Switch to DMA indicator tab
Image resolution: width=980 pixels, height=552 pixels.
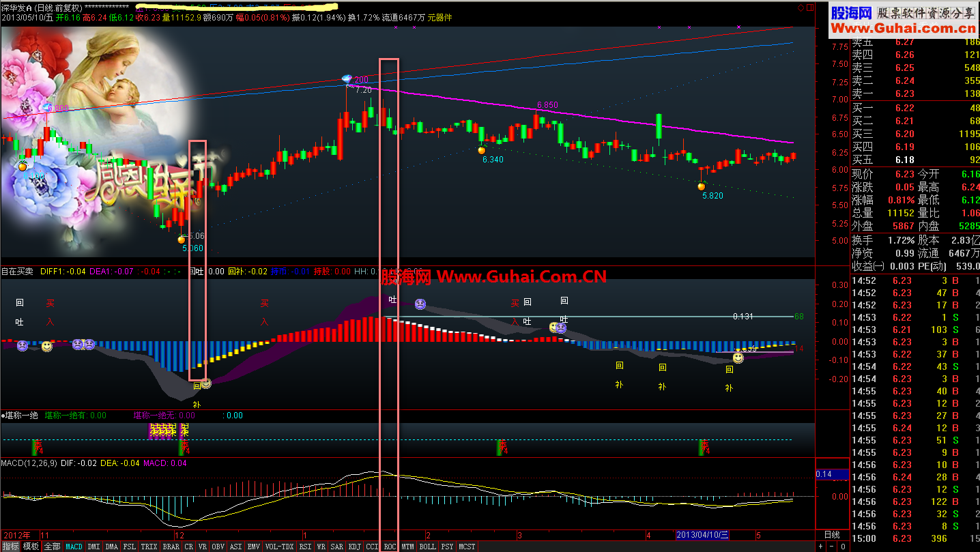point(111,547)
